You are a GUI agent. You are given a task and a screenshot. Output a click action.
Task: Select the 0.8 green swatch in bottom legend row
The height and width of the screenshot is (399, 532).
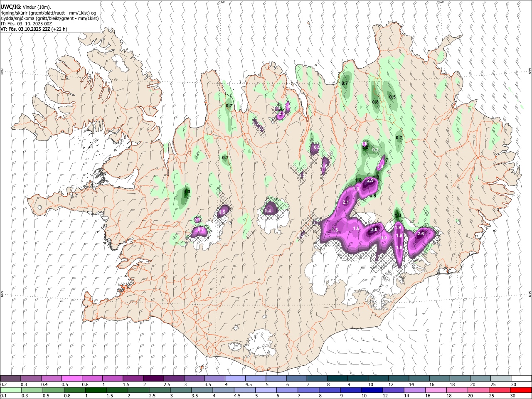[x=75, y=390]
